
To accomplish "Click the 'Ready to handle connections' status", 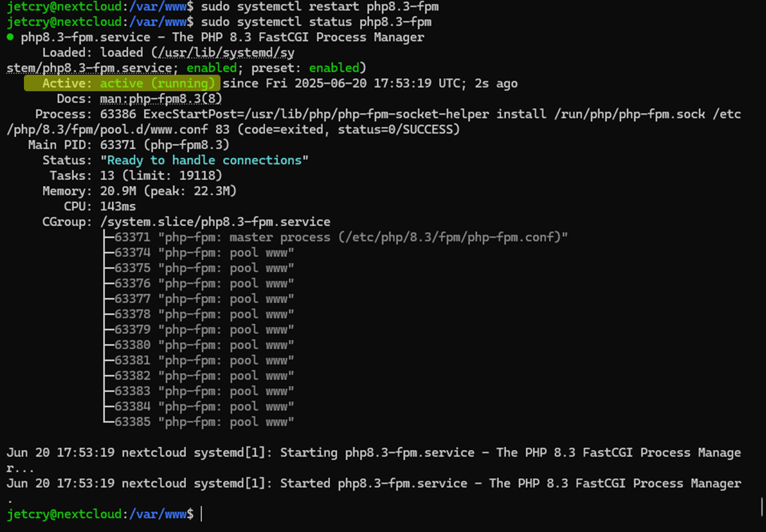I will coord(204,160).
